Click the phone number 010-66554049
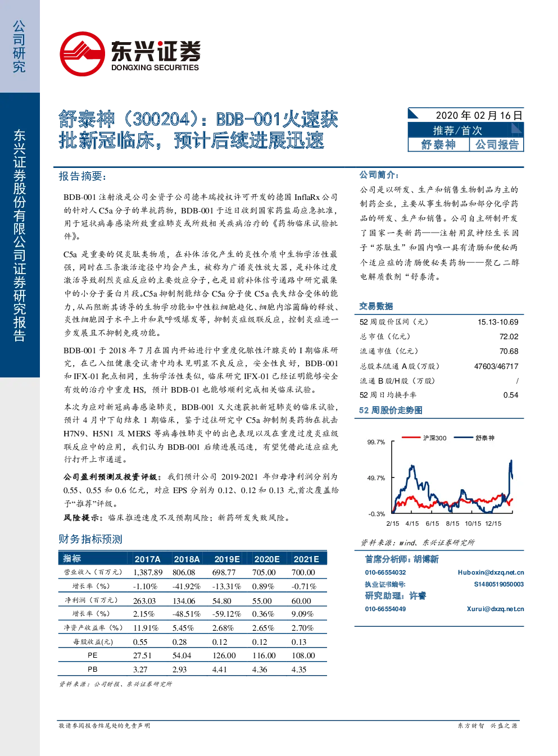Image resolution: width=558 pixels, height=756 pixels. pos(385,609)
